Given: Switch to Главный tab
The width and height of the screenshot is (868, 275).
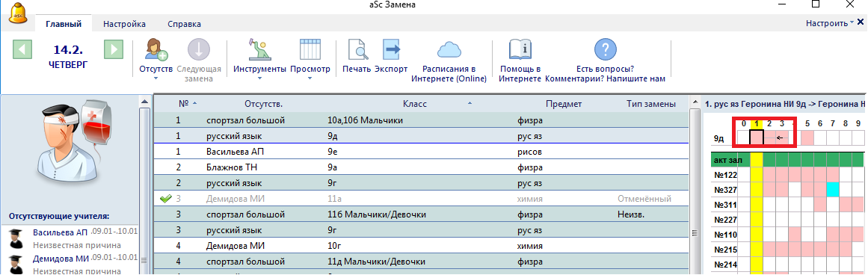Looking at the screenshot, I should (64, 24).
